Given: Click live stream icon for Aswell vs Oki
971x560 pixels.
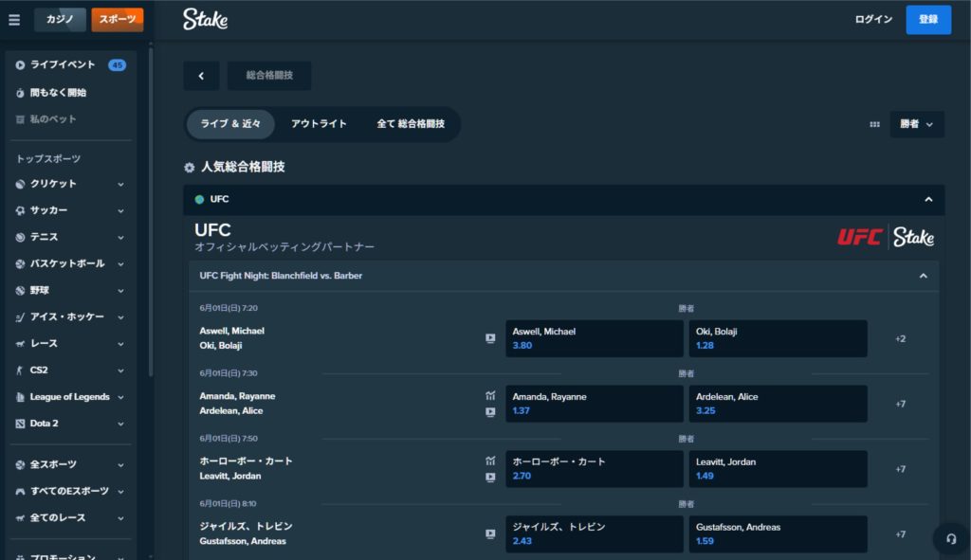Looking at the screenshot, I should click(490, 338).
